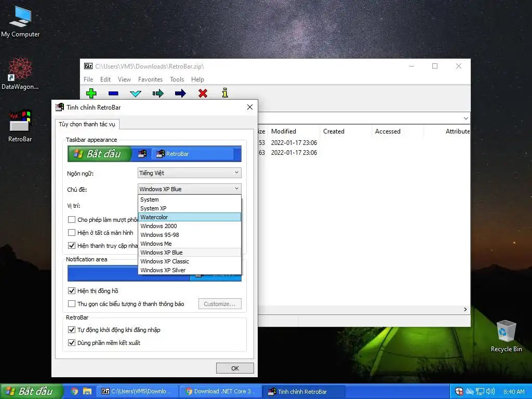Screen dimensions: 532x399
Task: Click the network tray icon
Action: 480,391
